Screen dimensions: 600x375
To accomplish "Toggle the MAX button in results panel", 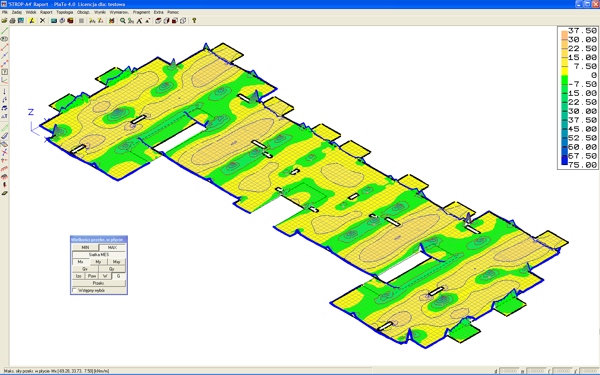I will (112, 248).
